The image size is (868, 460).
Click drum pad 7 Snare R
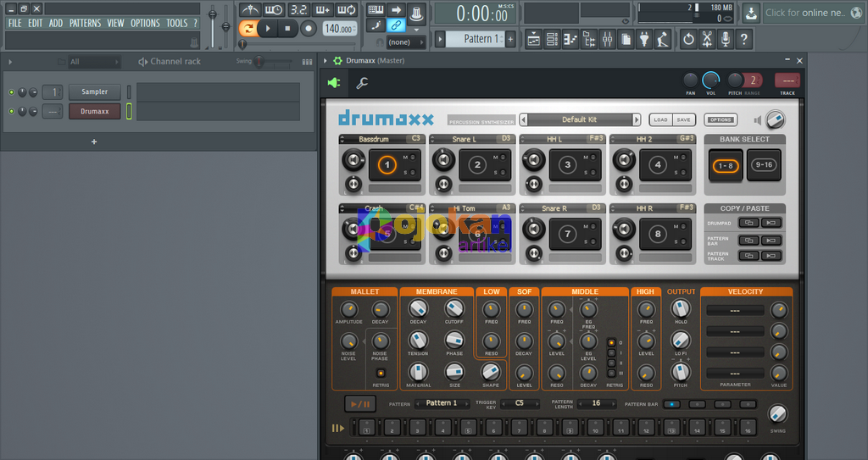point(567,234)
